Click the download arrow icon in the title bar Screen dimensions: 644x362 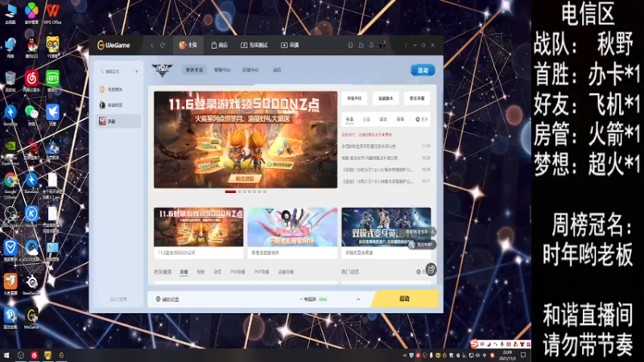[x=371, y=45]
